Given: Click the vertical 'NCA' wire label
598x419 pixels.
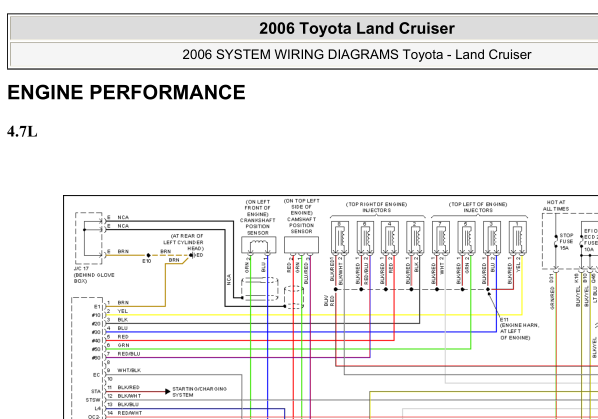Looking at the screenshot, I should [x=229, y=279].
